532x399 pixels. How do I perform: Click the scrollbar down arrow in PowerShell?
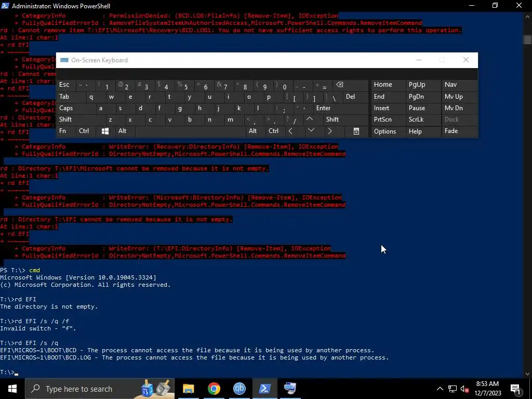point(527,374)
